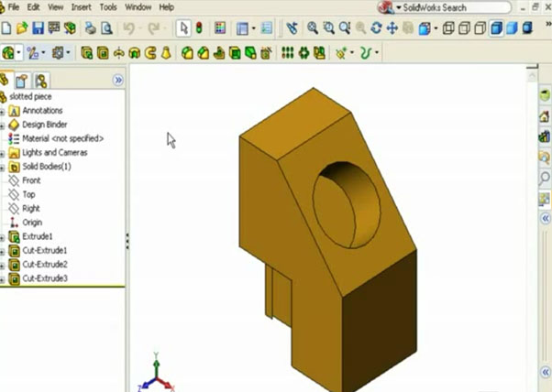Enable Shaded With Edges display
Viewport: 552px width, 392px height.
coord(496,28)
